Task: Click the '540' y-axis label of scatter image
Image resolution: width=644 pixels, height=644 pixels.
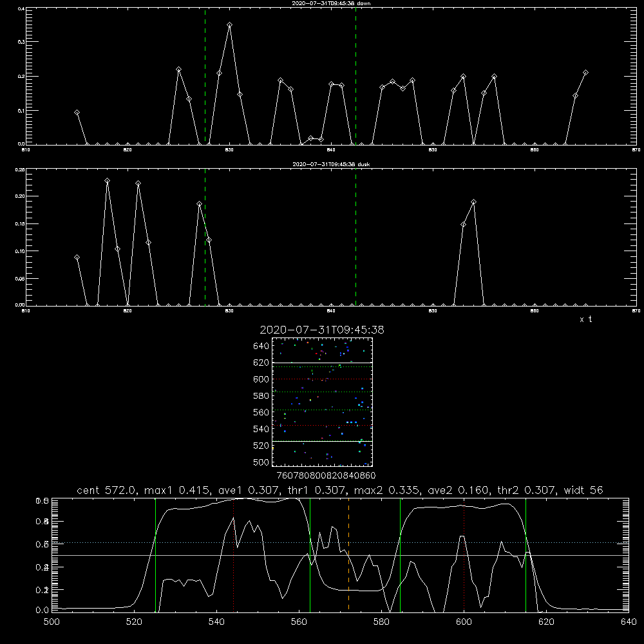Action: point(261,429)
